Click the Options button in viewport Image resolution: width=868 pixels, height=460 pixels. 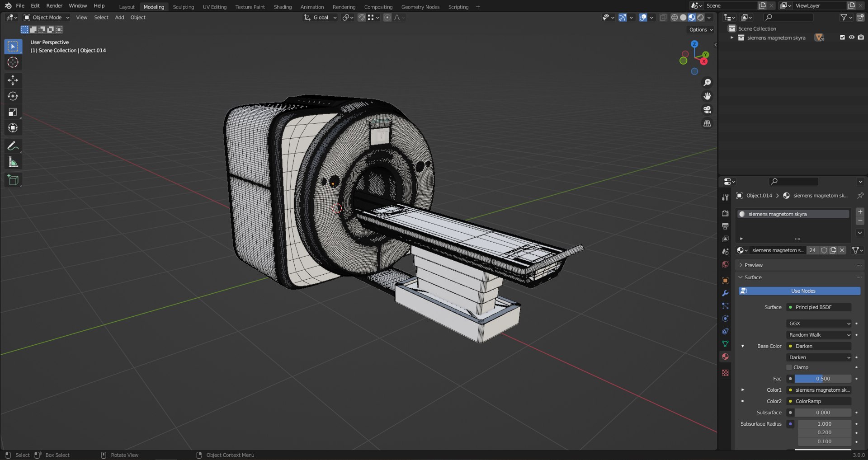pos(701,30)
